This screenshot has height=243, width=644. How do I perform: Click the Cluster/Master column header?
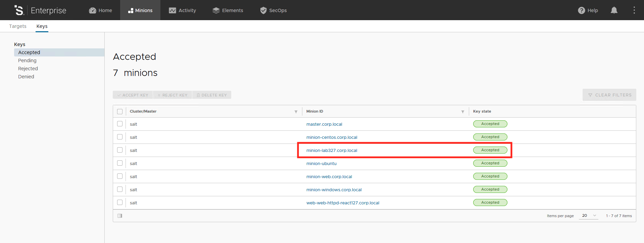click(x=143, y=112)
